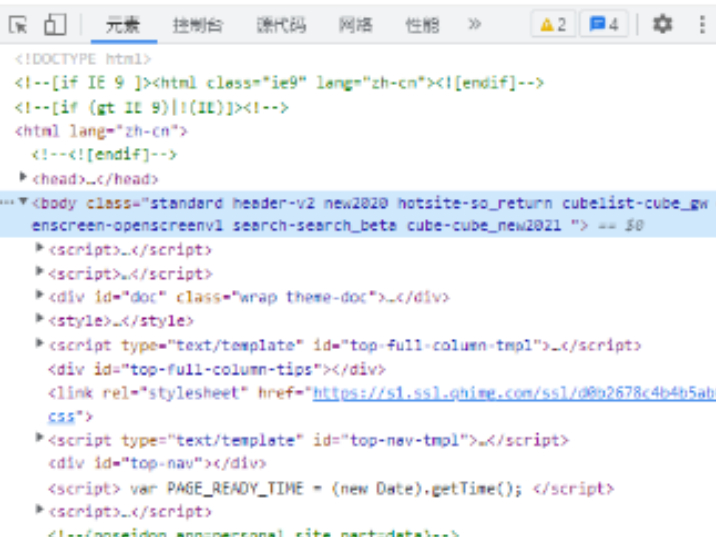
Task: Expand the first script node under body
Action: [39, 248]
